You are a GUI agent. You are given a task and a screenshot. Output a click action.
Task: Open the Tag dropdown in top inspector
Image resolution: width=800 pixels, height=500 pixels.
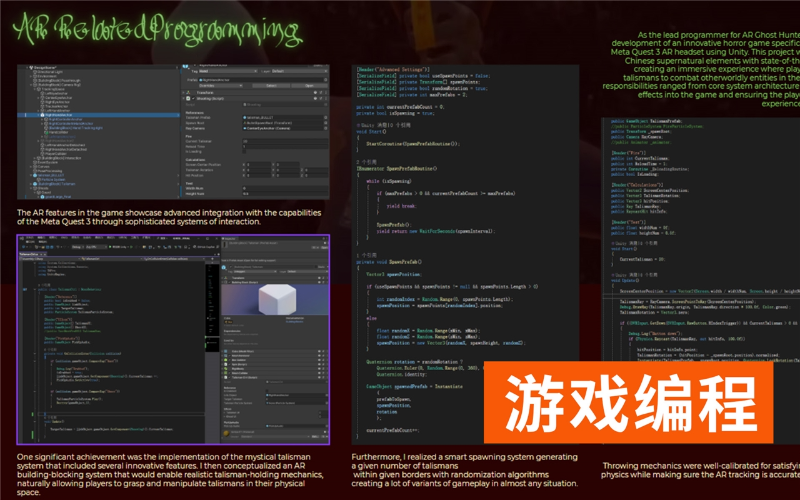(x=228, y=71)
